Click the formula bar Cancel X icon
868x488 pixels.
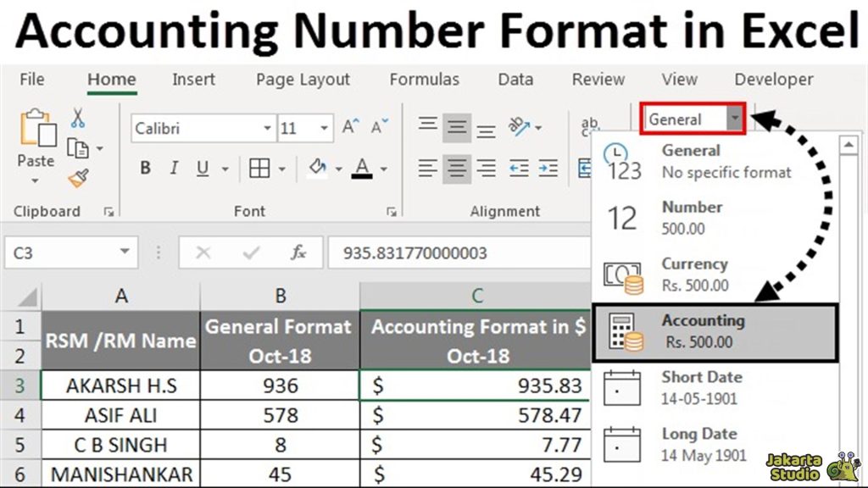(203, 252)
